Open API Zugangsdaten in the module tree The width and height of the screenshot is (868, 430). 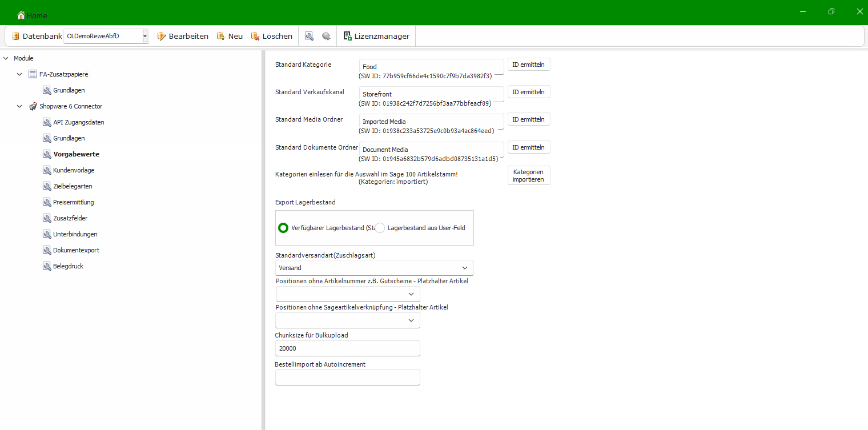78,122
